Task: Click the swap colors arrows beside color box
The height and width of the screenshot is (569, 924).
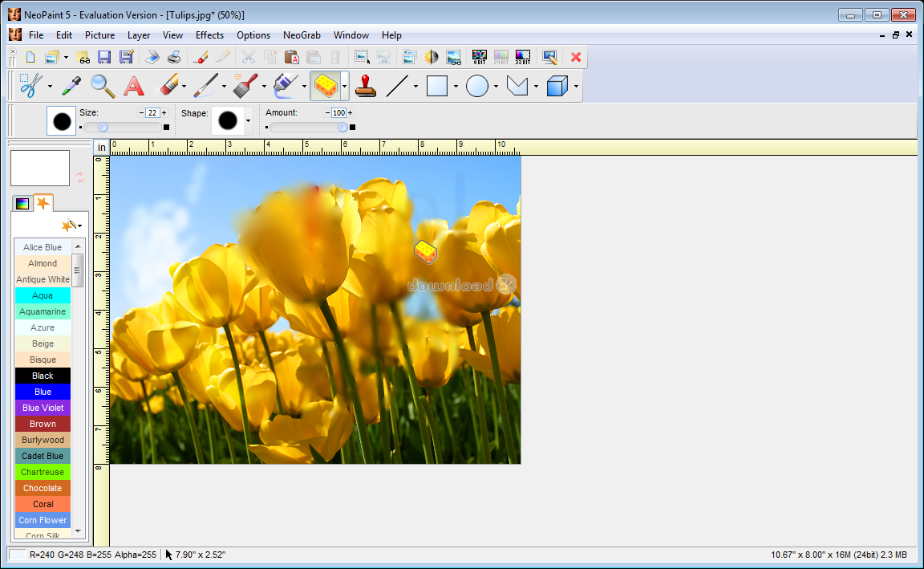Action: pyautogui.click(x=79, y=177)
